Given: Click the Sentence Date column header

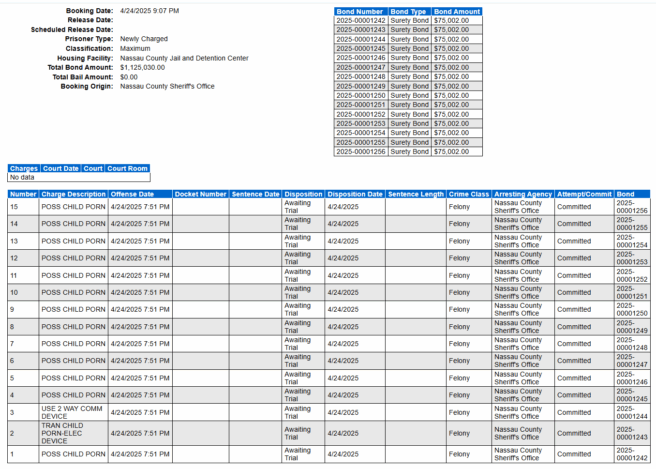Looking at the screenshot, I should pyautogui.click(x=255, y=194).
